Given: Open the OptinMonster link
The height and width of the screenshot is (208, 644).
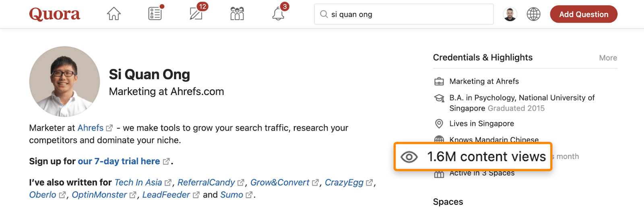Looking at the screenshot, I should [99, 195].
